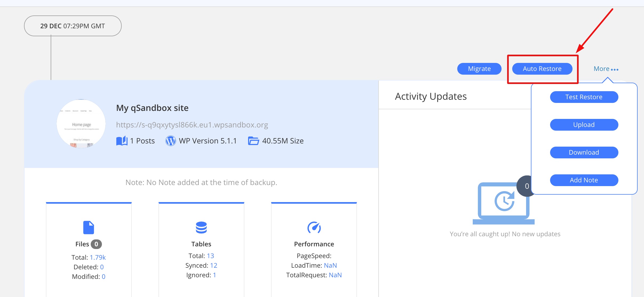The height and width of the screenshot is (297, 644).
Task: Click the Migrate button
Action: coord(479,69)
